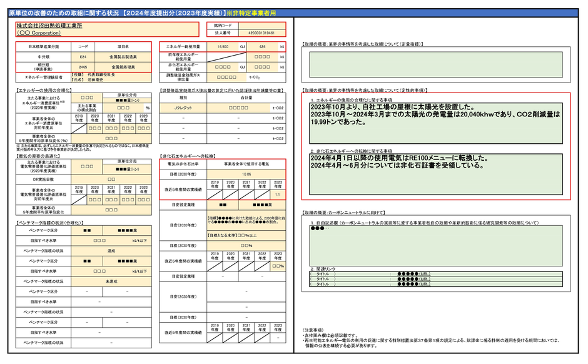Click the 10.0% target value cell

click(246, 174)
